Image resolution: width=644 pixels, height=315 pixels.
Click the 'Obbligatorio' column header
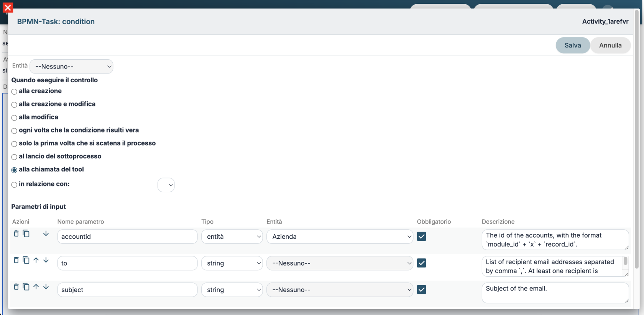tap(434, 222)
